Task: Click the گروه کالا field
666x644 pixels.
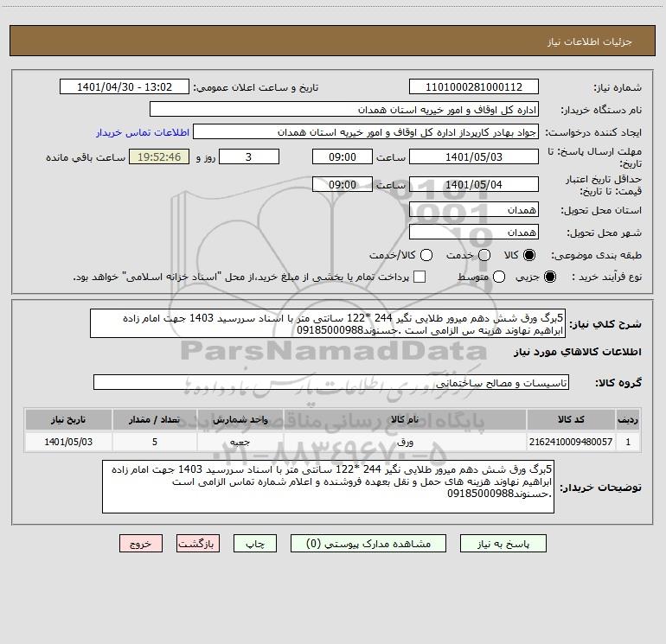Action: tap(331, 382)
